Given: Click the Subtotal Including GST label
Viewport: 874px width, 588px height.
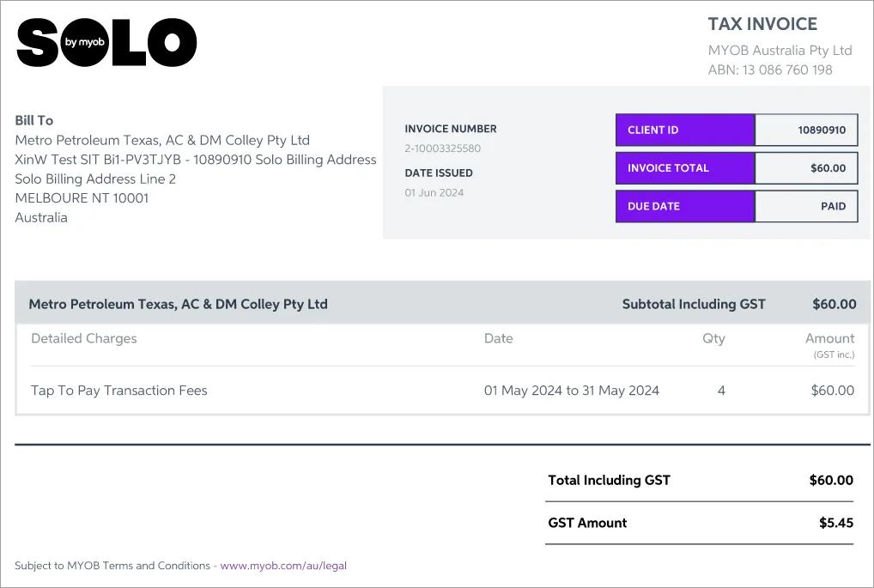Looking at the screenshot, I should point(694,304).
